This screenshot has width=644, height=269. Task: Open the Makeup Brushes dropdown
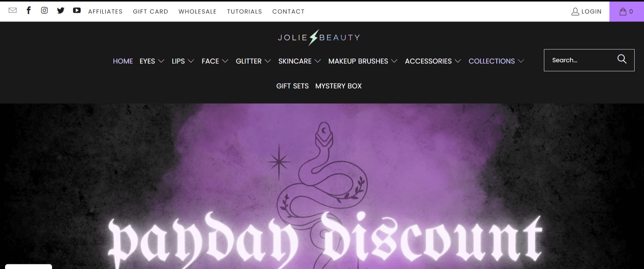(363, 61)
